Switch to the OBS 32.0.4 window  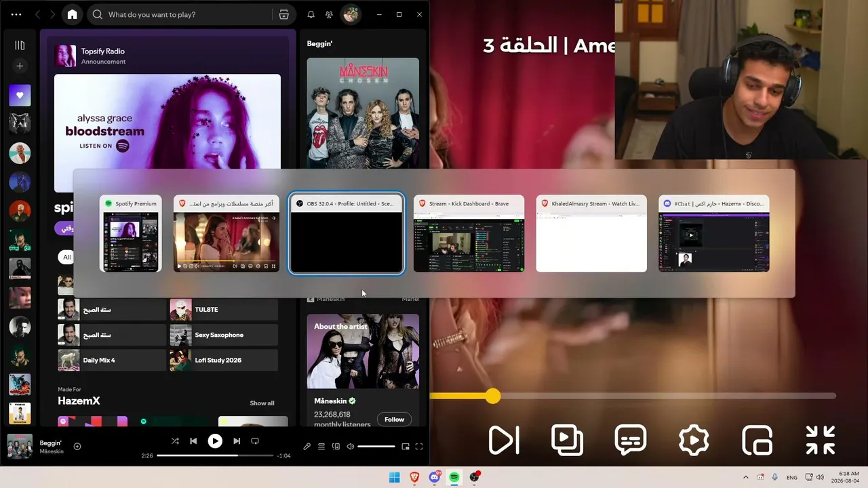click(347, 234)
